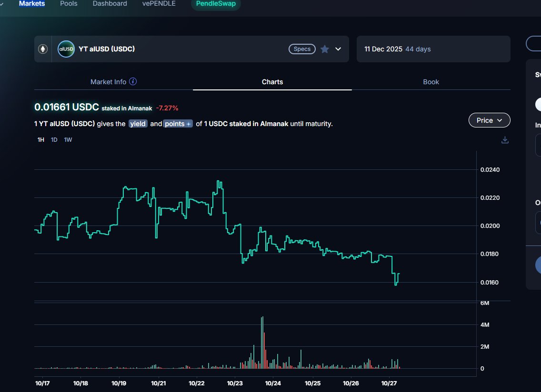Viewport: 541px width, 392px height.
Task: Switch chart interval to 1W
Action: (68, 140)
